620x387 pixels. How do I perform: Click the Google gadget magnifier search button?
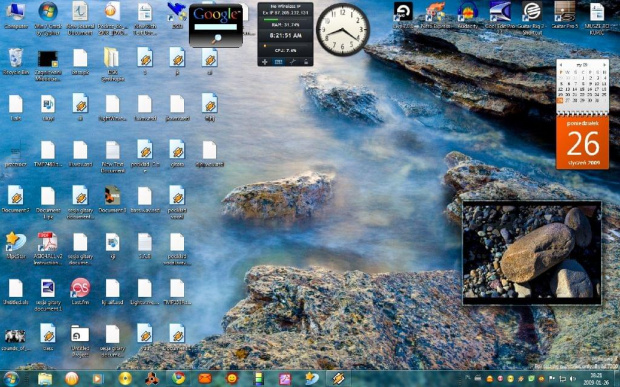(x=216, y=39)
